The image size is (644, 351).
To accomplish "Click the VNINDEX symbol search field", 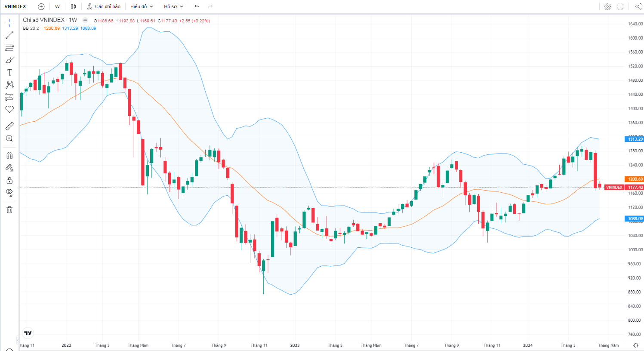I will 15,6.
